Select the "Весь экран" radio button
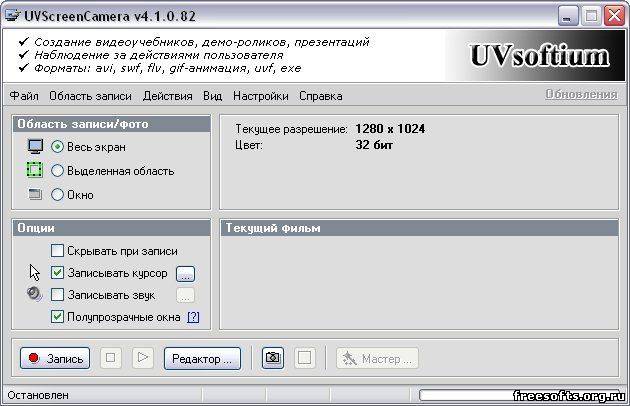This screenshot has width=630, height=406. [x=57, y=147]
